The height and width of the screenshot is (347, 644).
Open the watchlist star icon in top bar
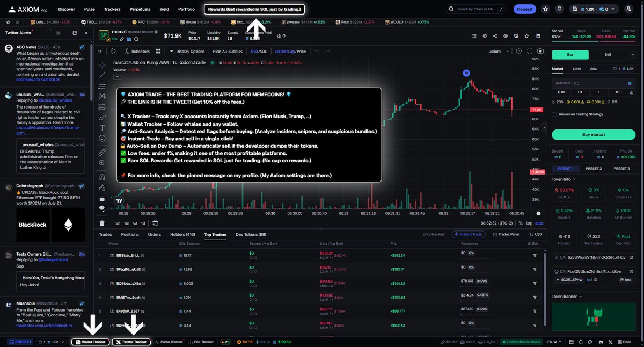click(x=546, y=9)
